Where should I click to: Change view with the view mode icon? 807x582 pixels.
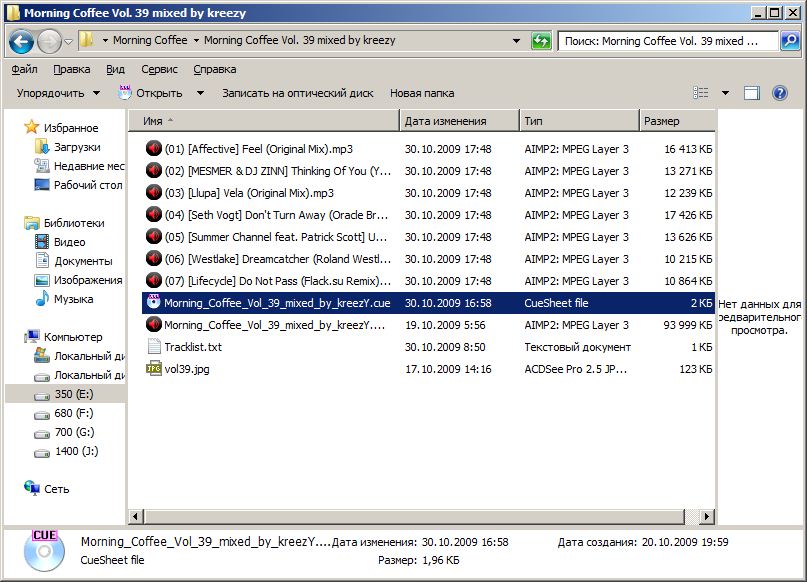point(700,93)
